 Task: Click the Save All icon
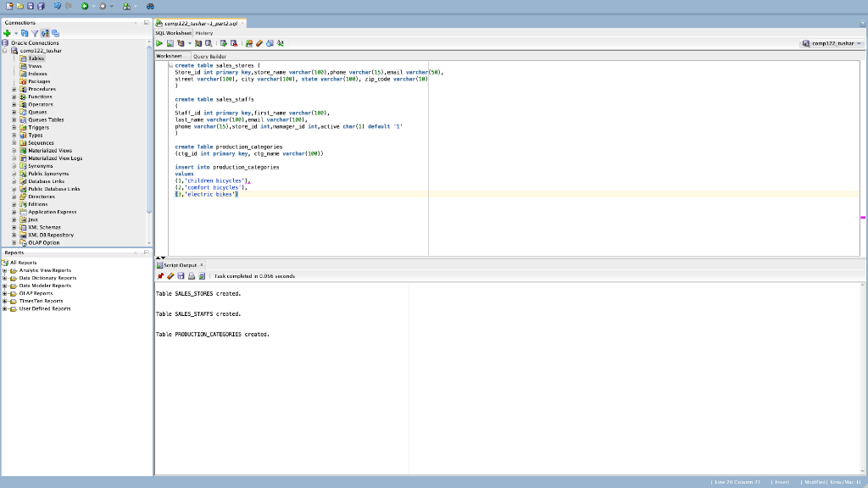tap(41, 6)
